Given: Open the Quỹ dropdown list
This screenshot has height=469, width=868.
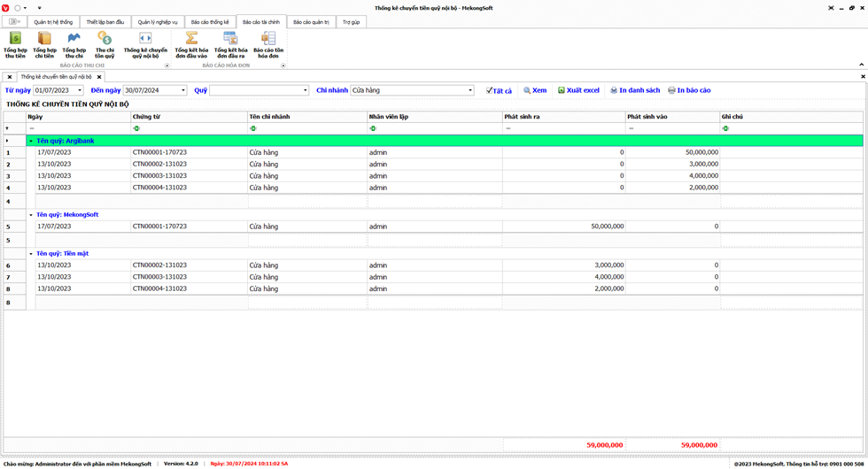Looking at the screenshot, I should point(305,90).
